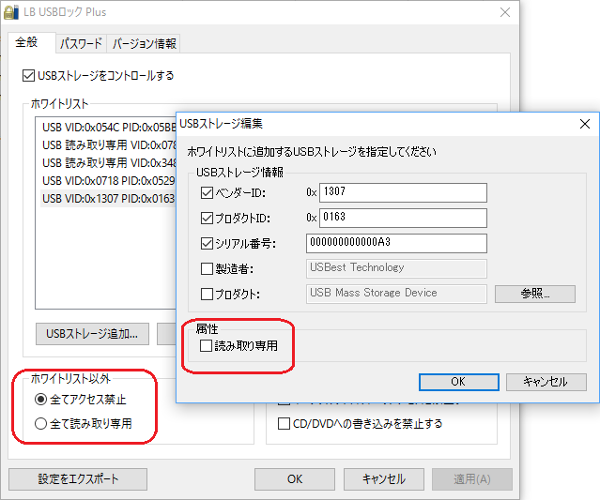Focus the シリアル番号 field 000000000000A3
The height and width of the screenshot is (500, 600).
[x=396, y=243]
